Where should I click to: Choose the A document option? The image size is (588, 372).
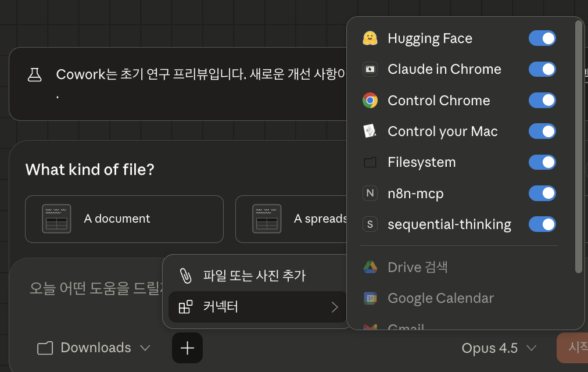pyautogui.click(x=124, y=219)
